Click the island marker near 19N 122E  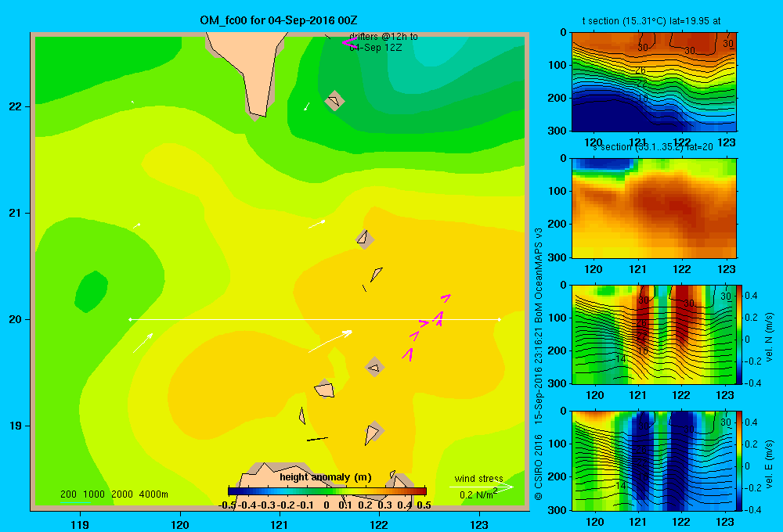373,432
